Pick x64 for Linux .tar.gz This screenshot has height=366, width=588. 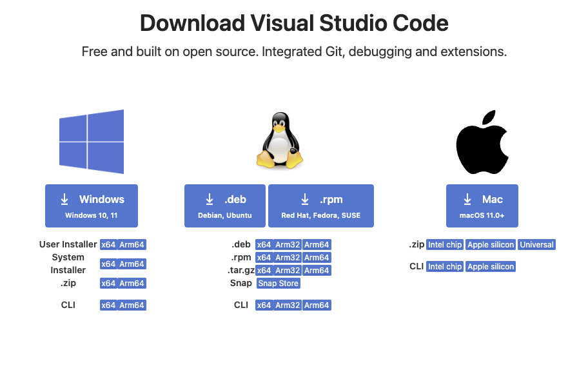[x=264, y=271]
